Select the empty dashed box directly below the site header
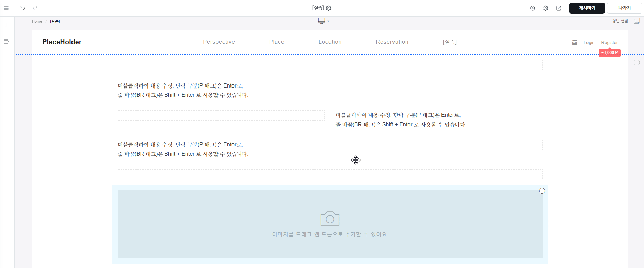Image resolution: width=644 pixels, height=268 pixels. click(x=330, y=65)
